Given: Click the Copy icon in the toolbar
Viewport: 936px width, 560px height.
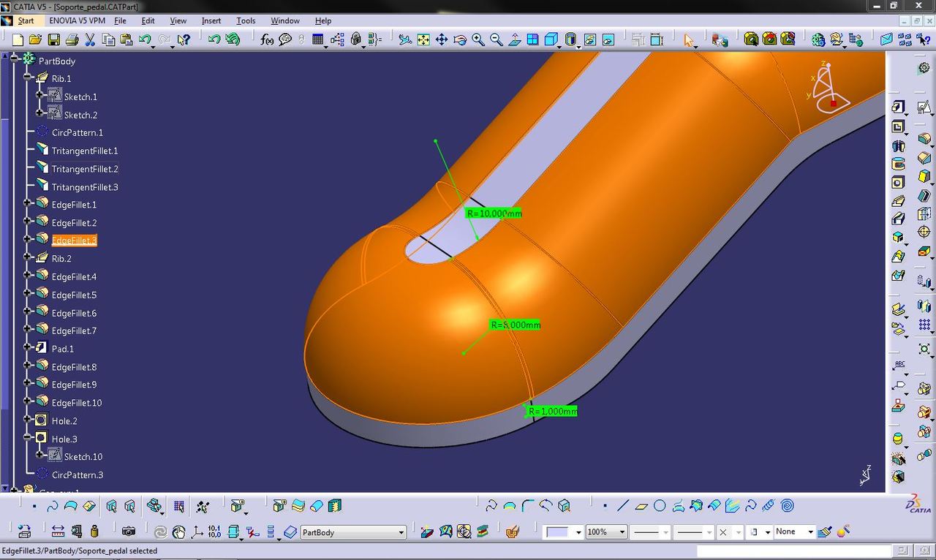Looking at the screenshot, I should coord(108,39).
